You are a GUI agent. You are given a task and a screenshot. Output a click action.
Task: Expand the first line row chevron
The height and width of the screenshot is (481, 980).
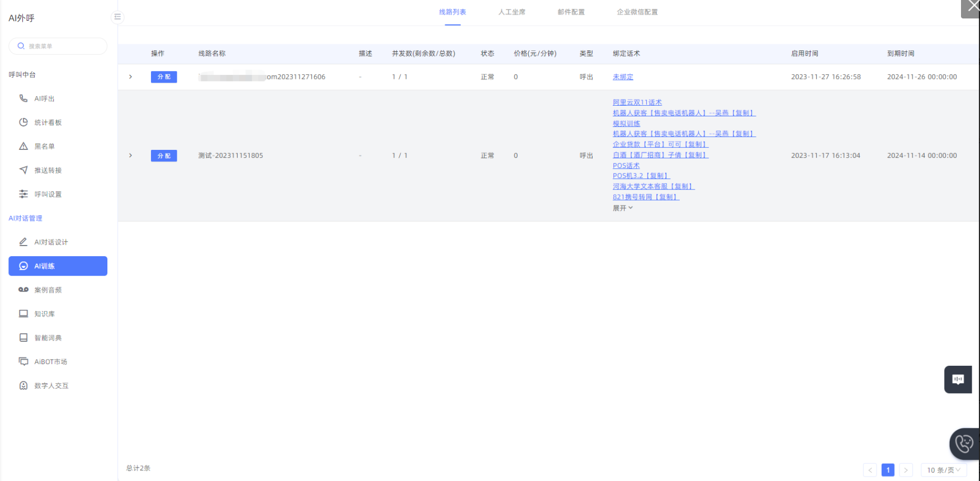point(131,77)
